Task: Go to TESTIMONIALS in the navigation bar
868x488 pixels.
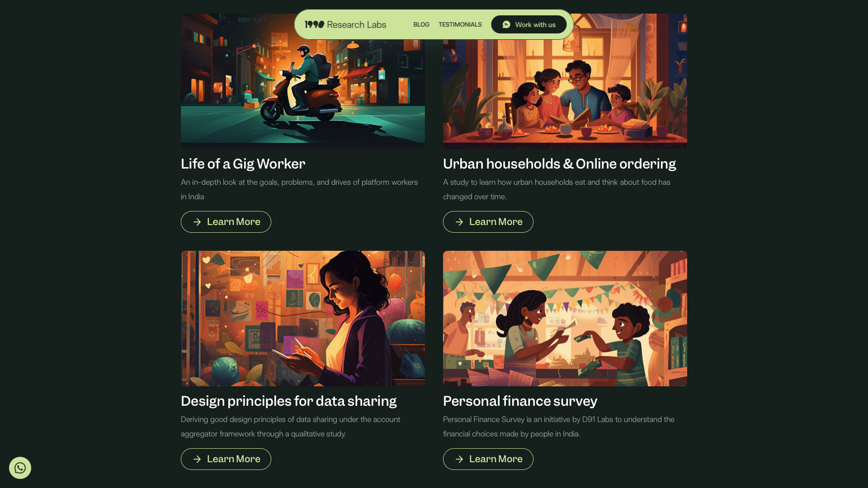Action: click(x=460, y=24)
